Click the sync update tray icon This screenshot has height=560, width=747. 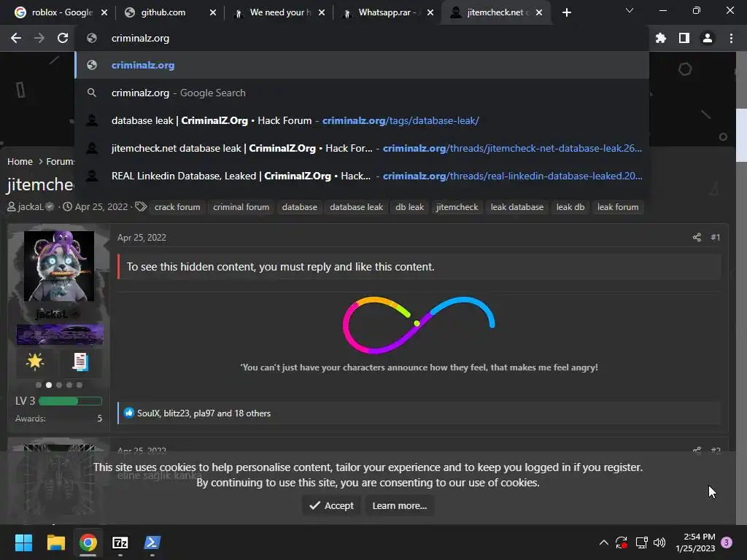click(622, 542)
